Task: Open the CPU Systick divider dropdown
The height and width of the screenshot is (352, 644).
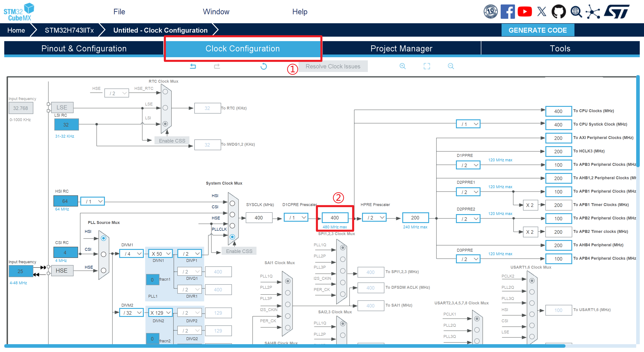Action: click(468, 124)
